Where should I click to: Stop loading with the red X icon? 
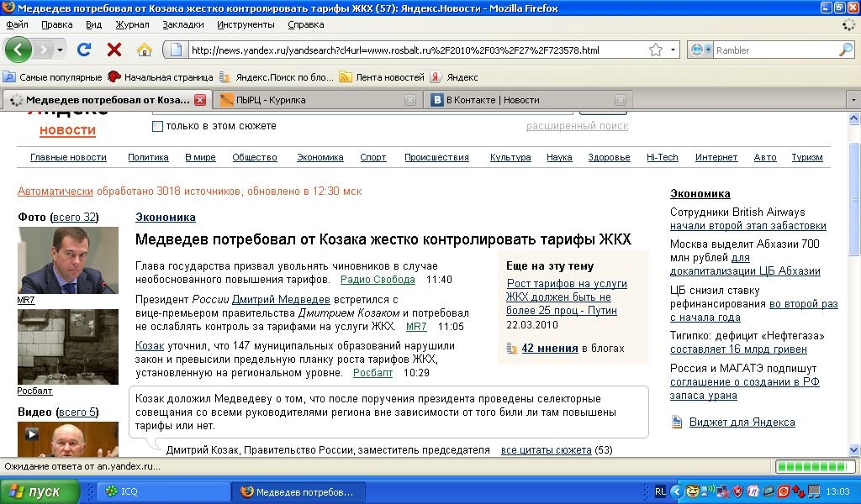click(114, 50)
